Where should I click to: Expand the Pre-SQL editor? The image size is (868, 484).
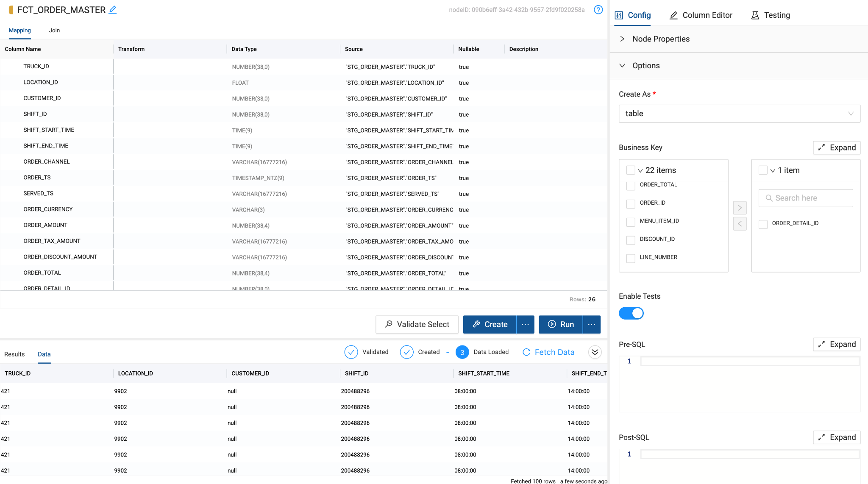point(837,344)
